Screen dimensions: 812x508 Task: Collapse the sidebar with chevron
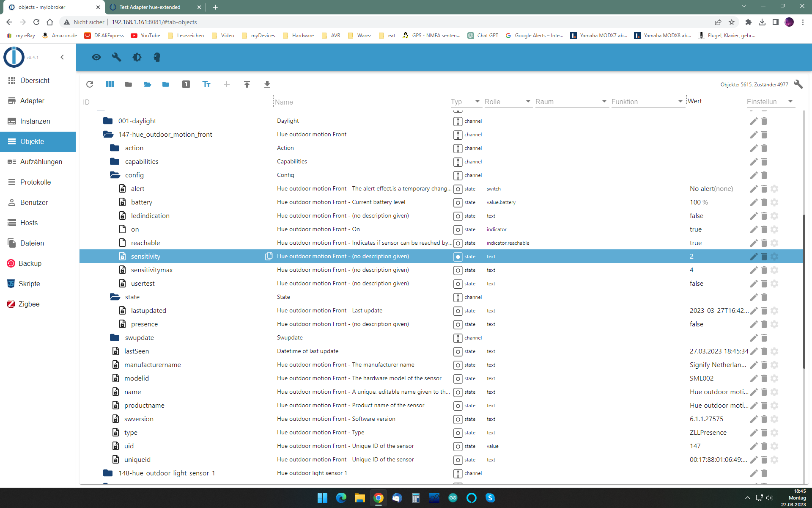pos(62,57)
